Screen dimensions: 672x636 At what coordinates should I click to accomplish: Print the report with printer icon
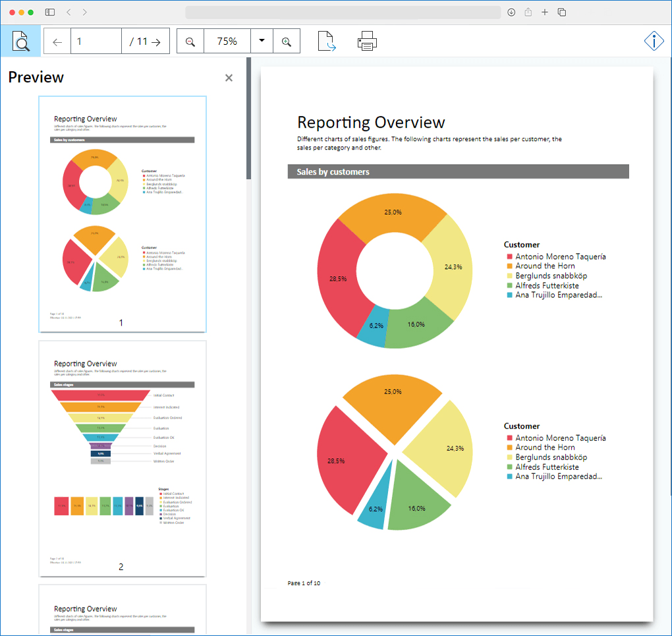(x=367, y=41)
